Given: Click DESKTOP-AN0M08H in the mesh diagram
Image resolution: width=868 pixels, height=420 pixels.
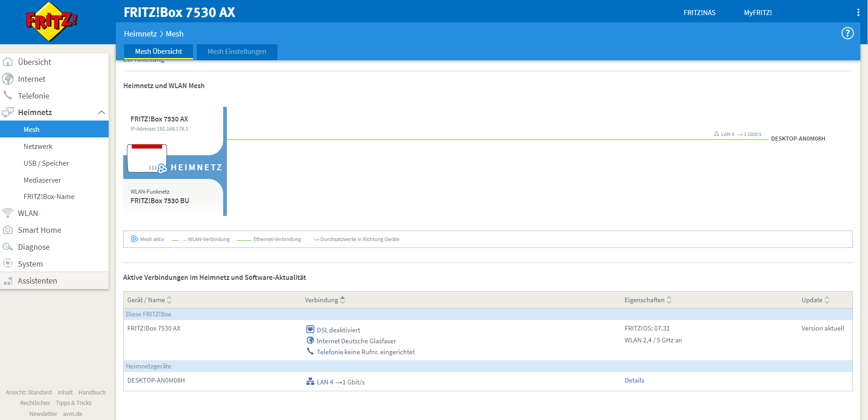Looking at the screenshot, I should pyautogui.click(x=798, y=139).
